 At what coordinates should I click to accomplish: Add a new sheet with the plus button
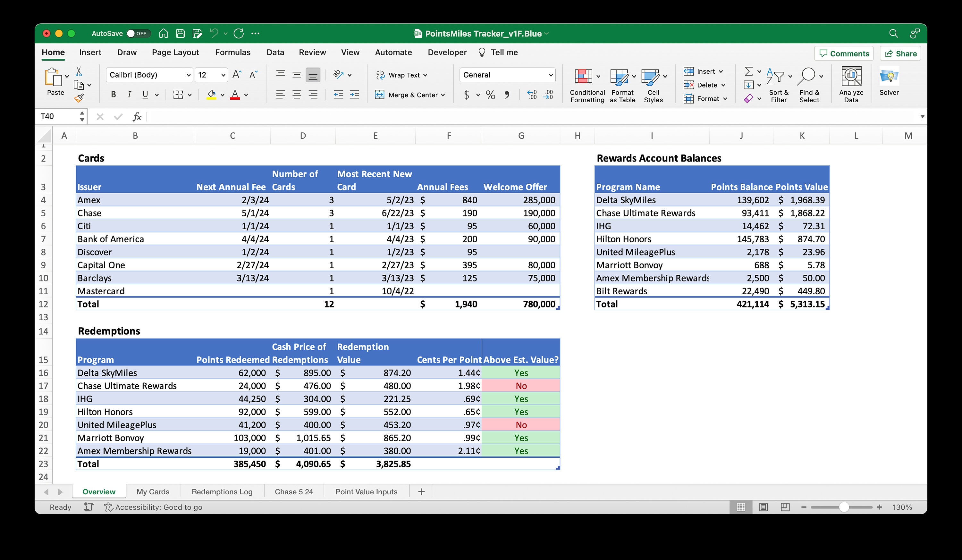coord(421,492)
